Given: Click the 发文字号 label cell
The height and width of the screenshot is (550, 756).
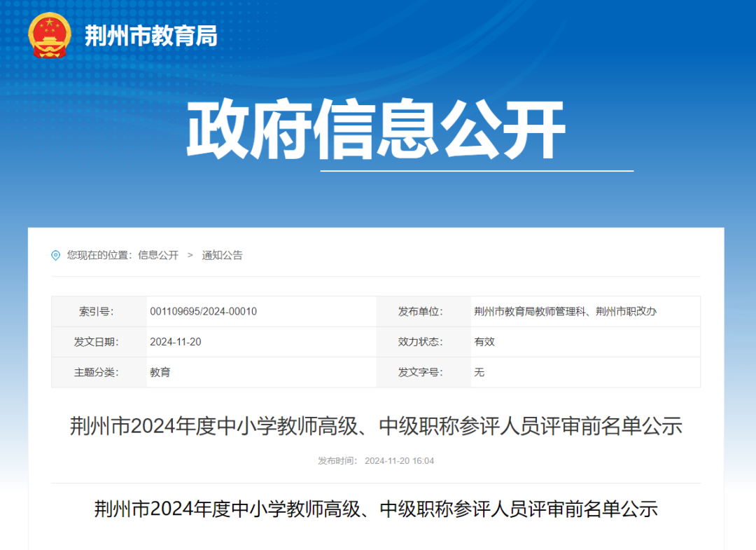Looking at the screenshot, I should pos(423,373).
